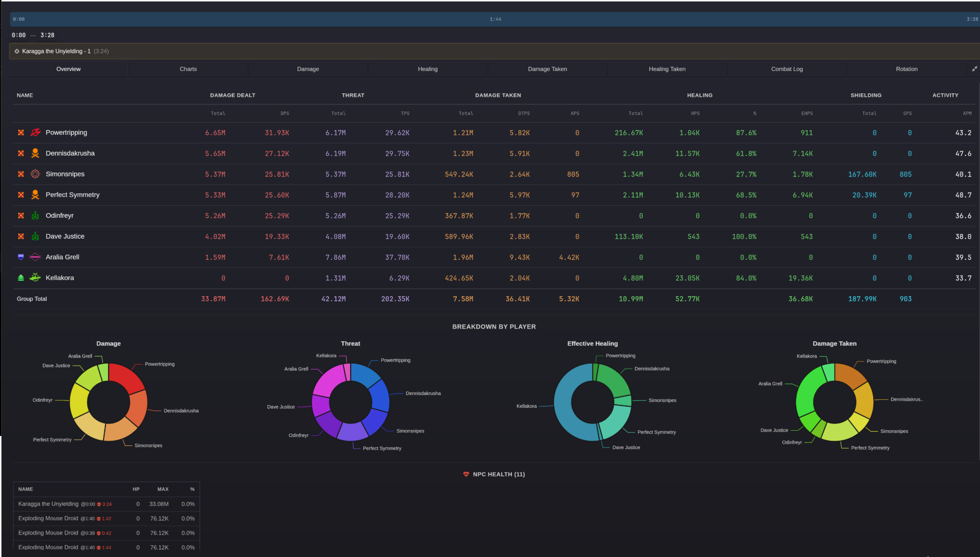The image size is (980, 557).
Task: Click the 0:00 start time field
Action: (19, 35)
